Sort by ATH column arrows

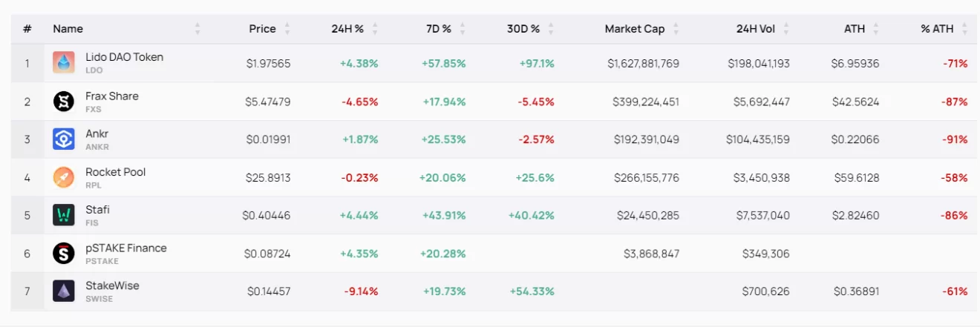876,29
